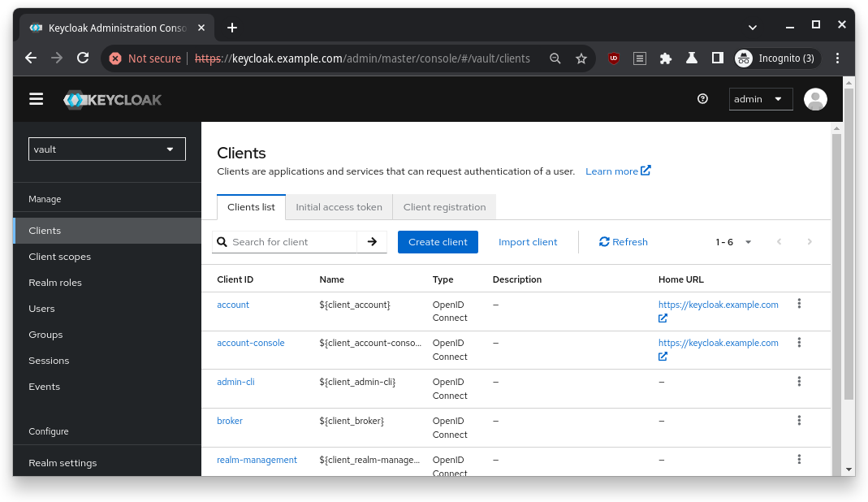Click the Home URL column header
Image resolution: width=868 pixels, height=502 pixels.
(681, 279)
